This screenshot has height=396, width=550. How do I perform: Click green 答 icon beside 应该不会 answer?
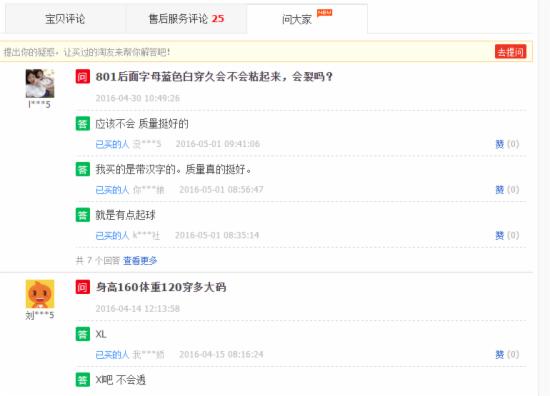point(83,123)
